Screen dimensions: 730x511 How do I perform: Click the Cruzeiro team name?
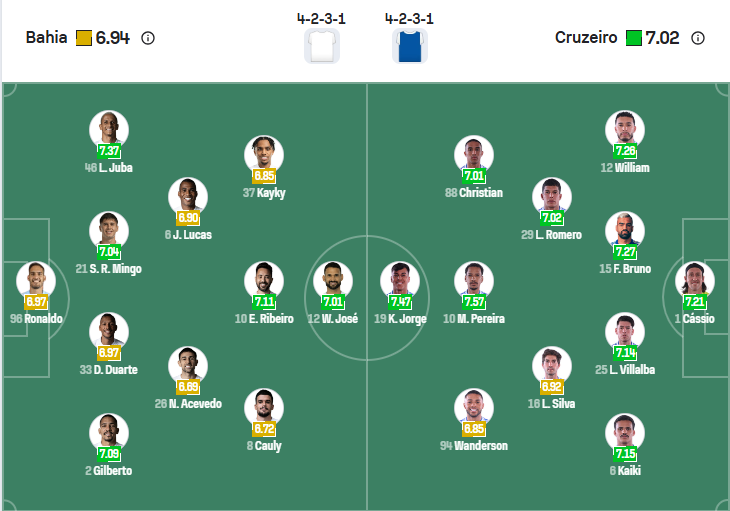coord(585,38)
